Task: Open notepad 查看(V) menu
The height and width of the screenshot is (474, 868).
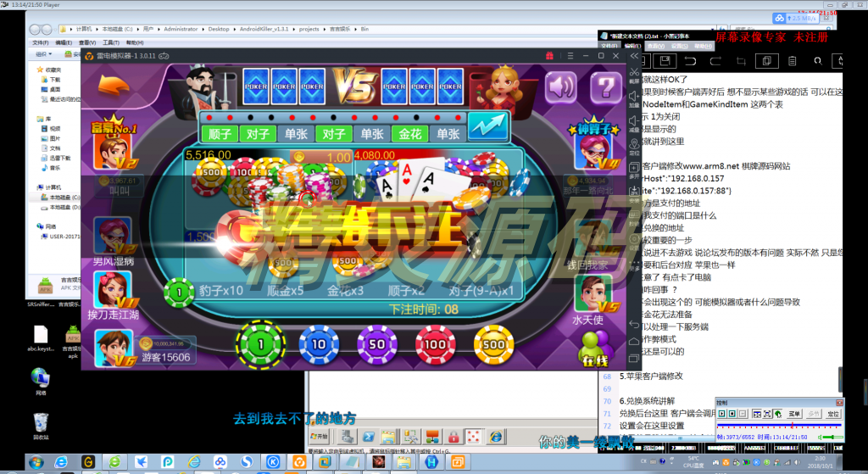Action: click(x=656, y=46)
